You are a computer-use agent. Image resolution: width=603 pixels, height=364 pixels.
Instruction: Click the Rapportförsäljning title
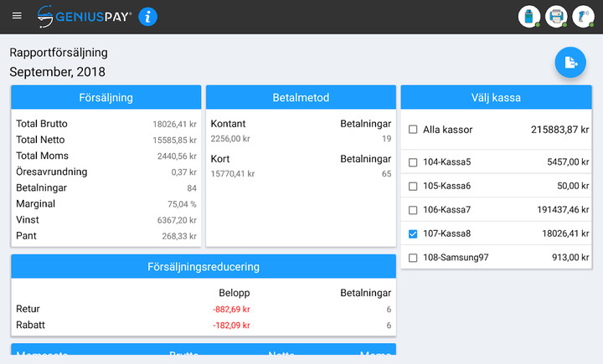(x=59, y=52)
